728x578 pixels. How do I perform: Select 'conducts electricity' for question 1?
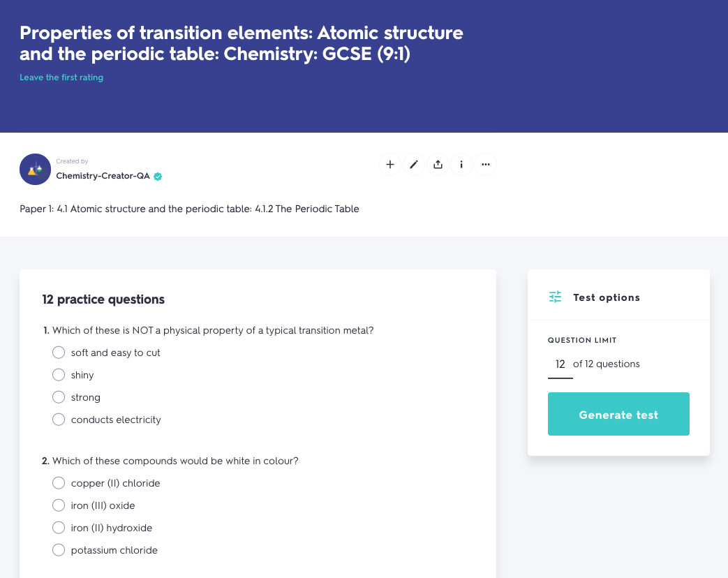[59, 419]
